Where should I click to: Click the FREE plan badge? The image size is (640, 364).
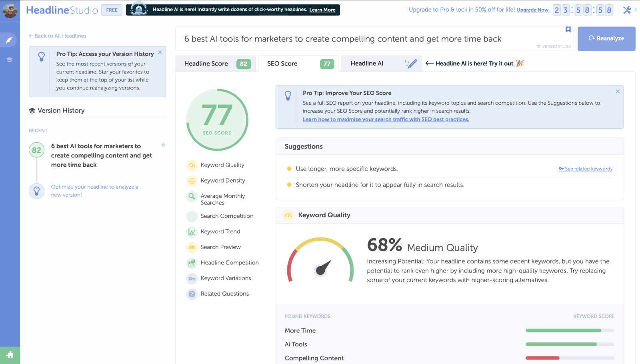click(x=112, y=10)
